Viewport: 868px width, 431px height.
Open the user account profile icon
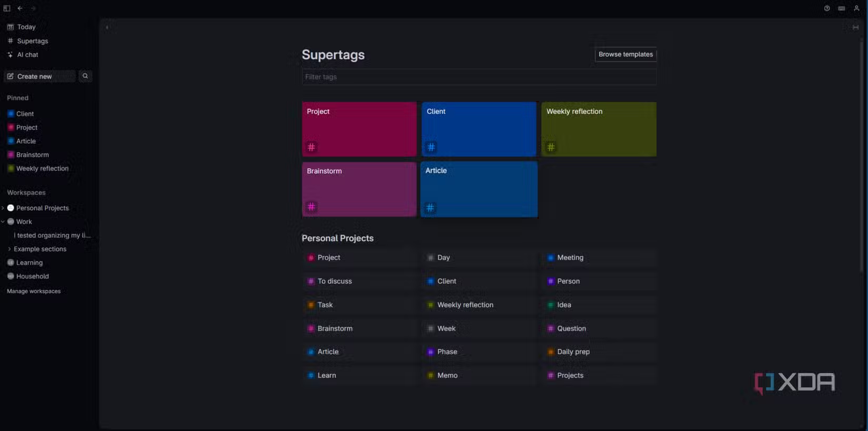856,8
